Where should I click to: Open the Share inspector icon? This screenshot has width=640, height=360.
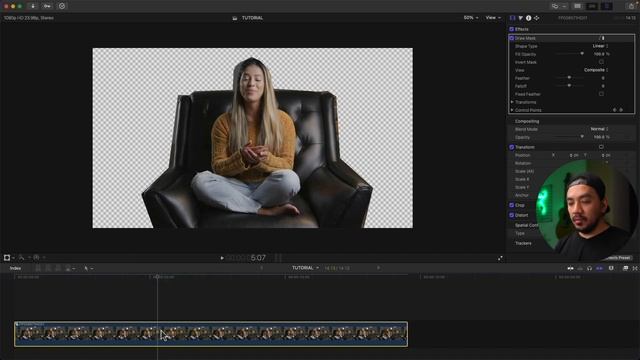536,18
